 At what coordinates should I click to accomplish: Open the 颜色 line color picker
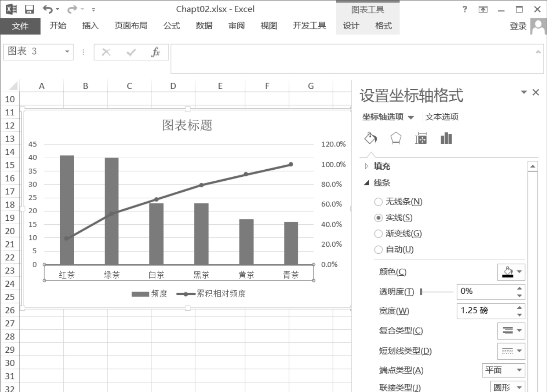click(x=511, y=272)
